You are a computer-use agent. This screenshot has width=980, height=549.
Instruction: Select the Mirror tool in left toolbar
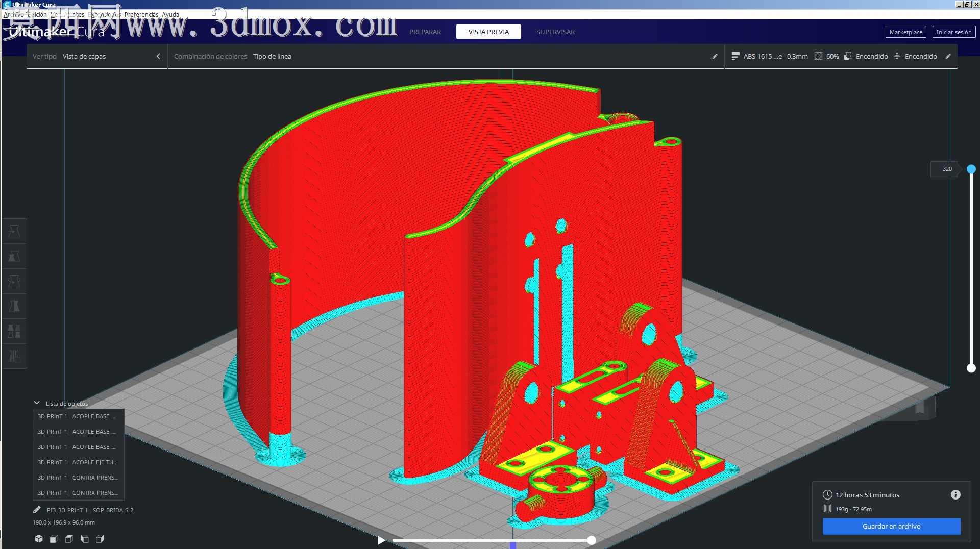[x=14, y=306]
